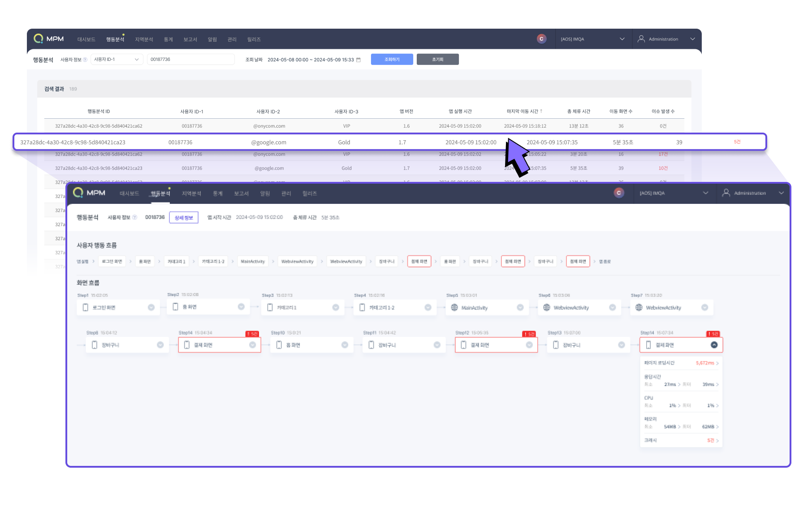The width and height of the screenshot is (812, 508).
Task: Open 지역분석 menu in back window
Action: [x=144, y=39]
